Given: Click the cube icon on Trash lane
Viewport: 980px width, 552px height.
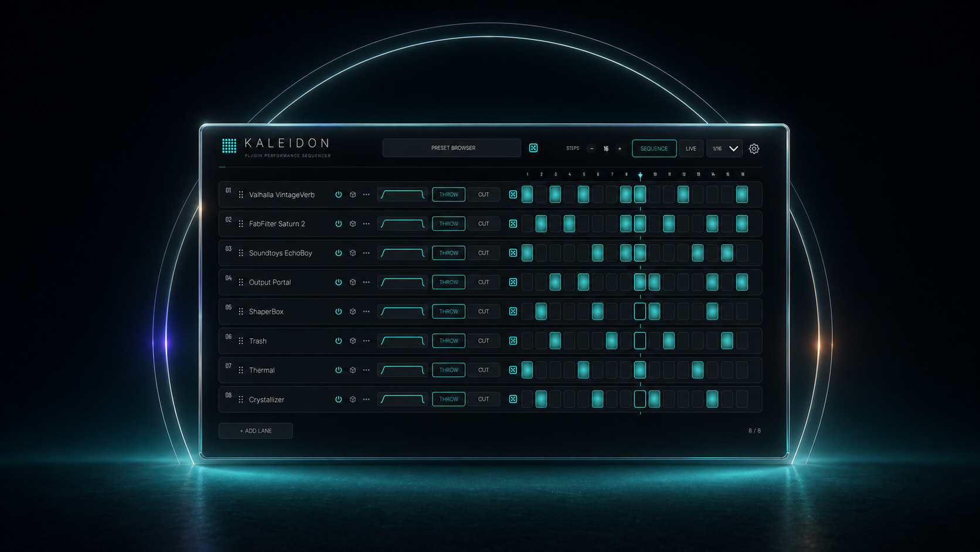Looking at the screenshot, I should [353, 341].
